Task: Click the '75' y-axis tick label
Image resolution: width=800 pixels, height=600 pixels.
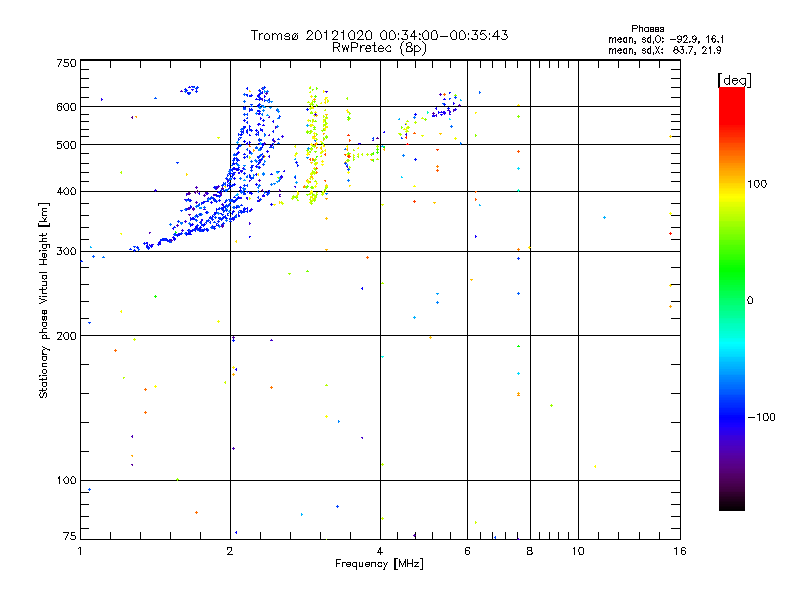Action: 70,536
